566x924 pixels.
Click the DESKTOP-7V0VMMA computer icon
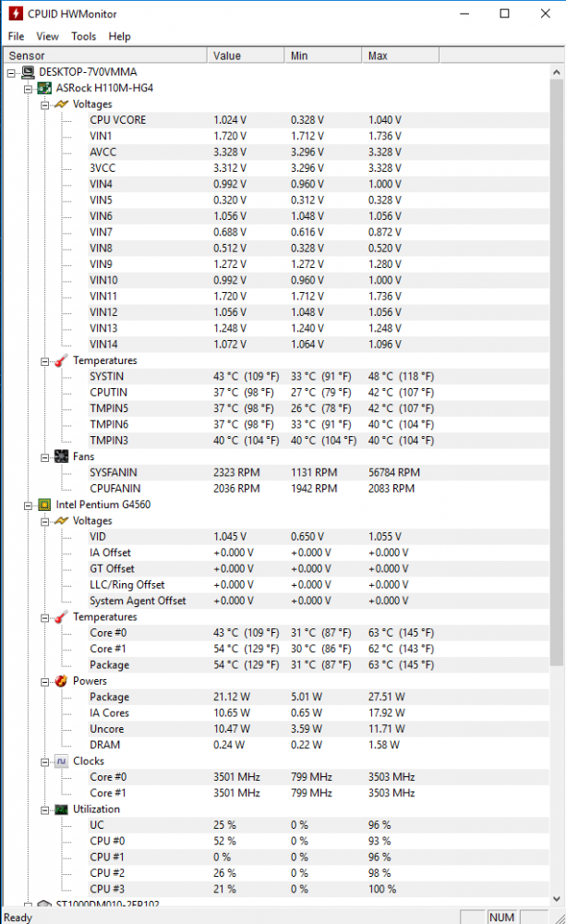(x=27, y=72)
